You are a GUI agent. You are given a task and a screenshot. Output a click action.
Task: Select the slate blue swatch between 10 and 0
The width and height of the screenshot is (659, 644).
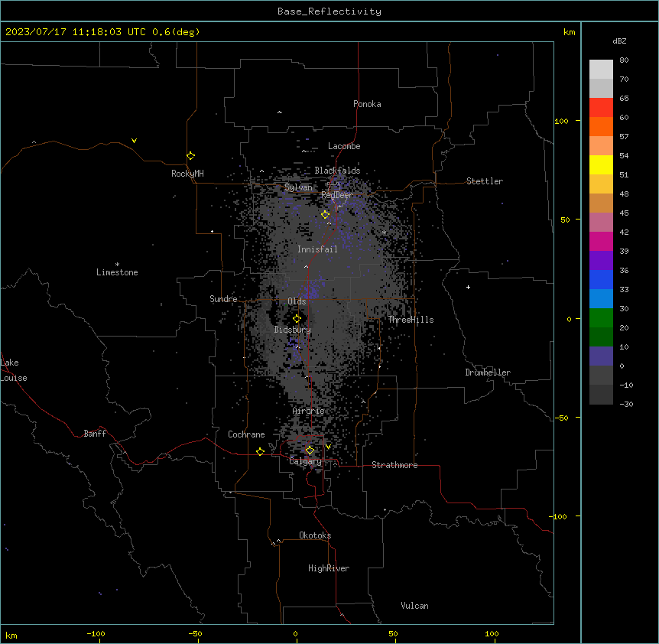[601, 356]
